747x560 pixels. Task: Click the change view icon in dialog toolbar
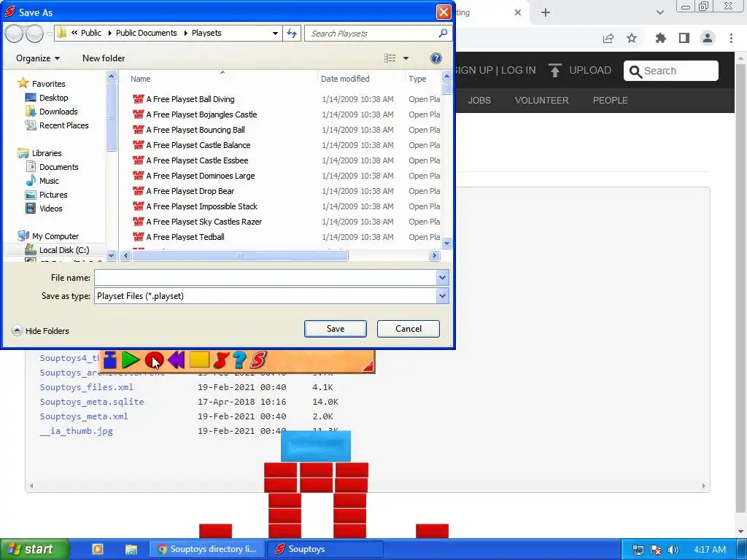click(390, 58)
